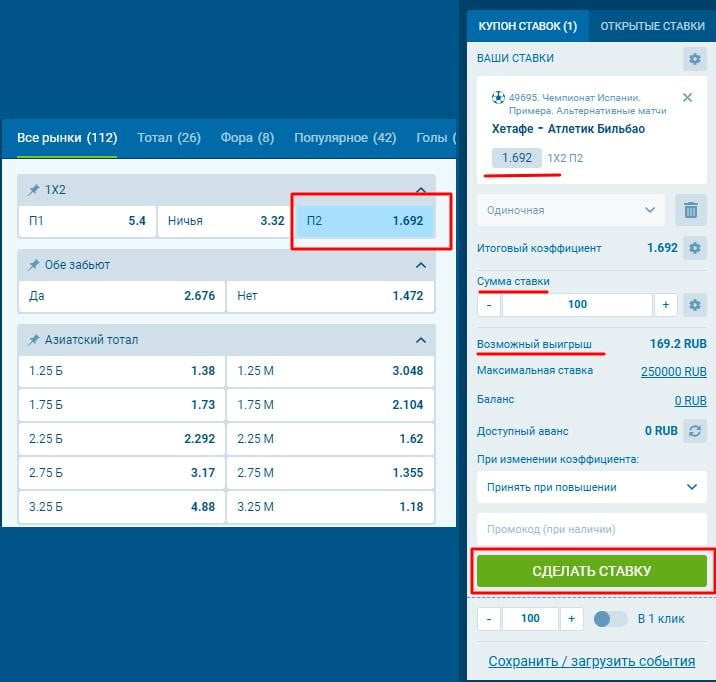Image resolution: width=716 pixels, height=682 pixels.
Task: Decrease stake with minus button under Сумма ставки
Action: [489, 305]
